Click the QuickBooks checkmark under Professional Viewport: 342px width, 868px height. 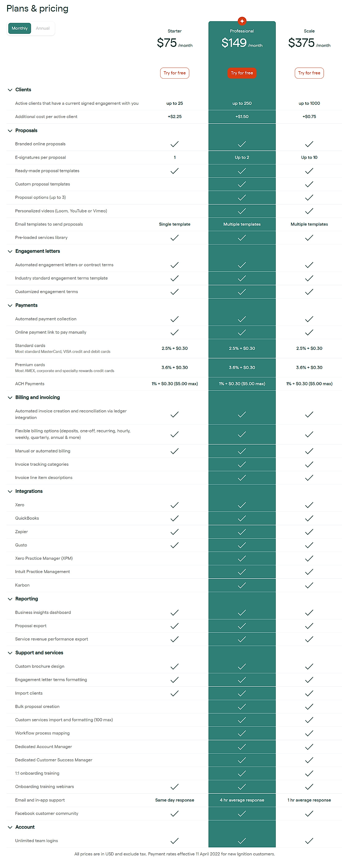point(241,518)
